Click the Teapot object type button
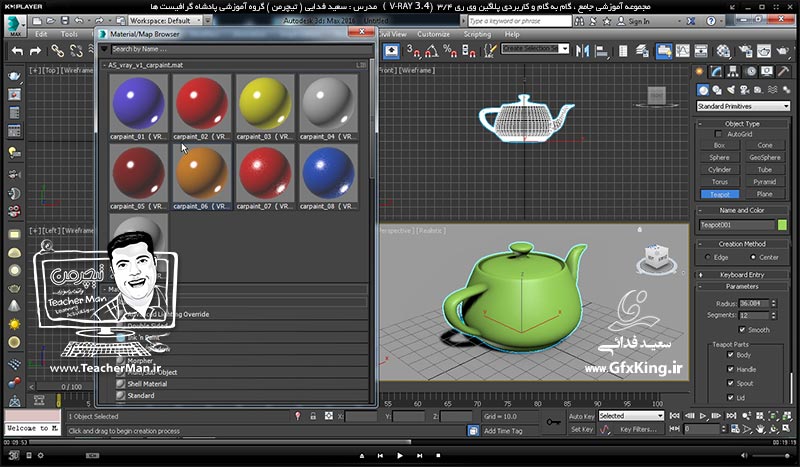Screen dimensions: 800x467 (719, 194)
